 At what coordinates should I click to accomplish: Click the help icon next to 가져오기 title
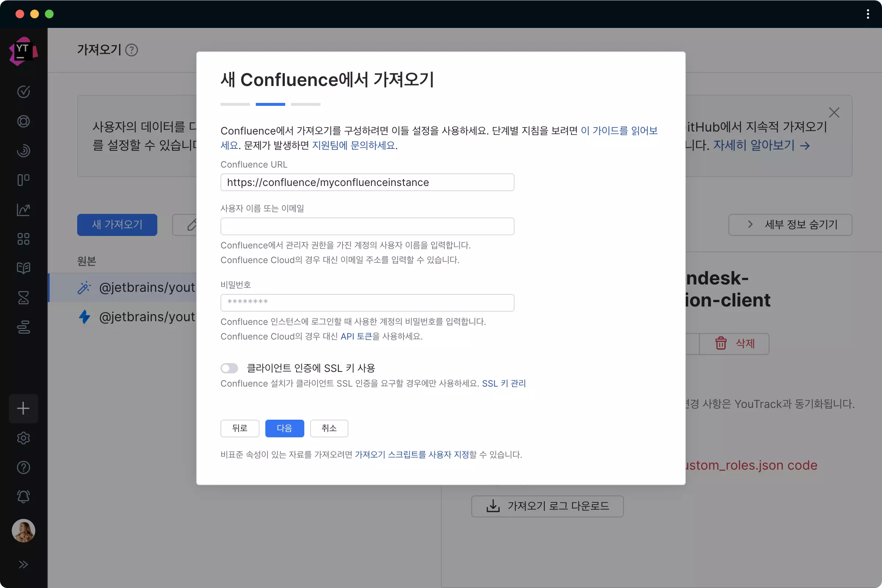132,50
